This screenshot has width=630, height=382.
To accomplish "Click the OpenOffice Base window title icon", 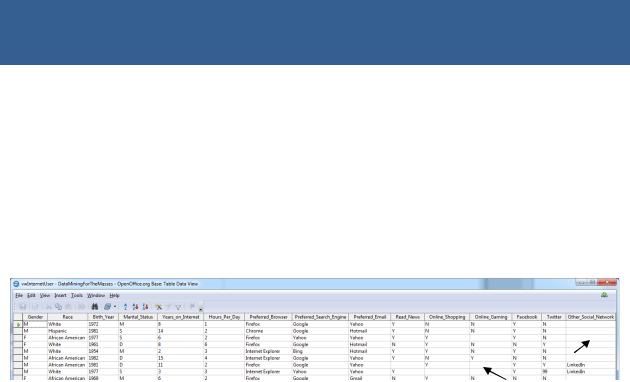I will [16, 284].
